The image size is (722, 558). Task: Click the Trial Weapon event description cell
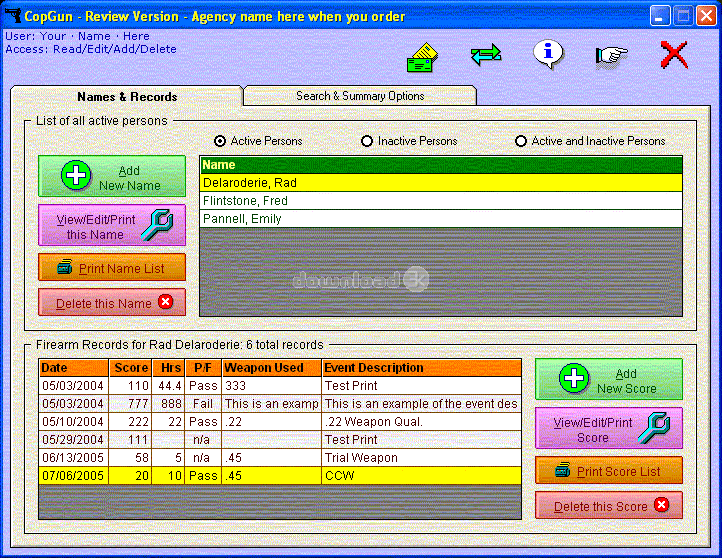click(422, 458)
